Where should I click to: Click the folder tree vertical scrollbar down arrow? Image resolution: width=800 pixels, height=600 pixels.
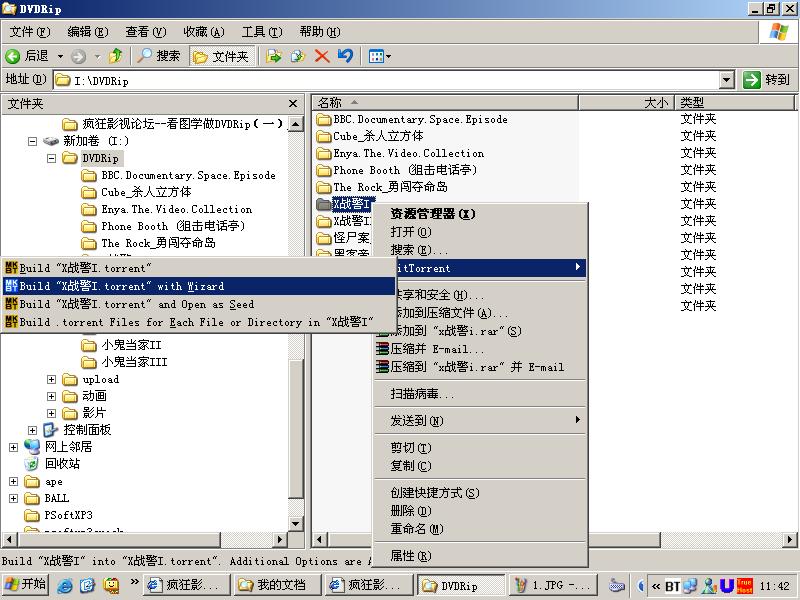tap(296, 524)
